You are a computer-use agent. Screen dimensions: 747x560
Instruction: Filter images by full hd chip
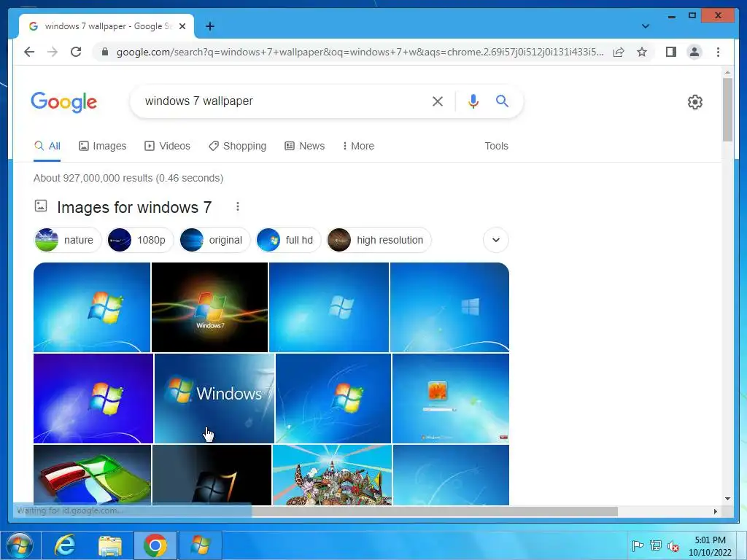288,240
